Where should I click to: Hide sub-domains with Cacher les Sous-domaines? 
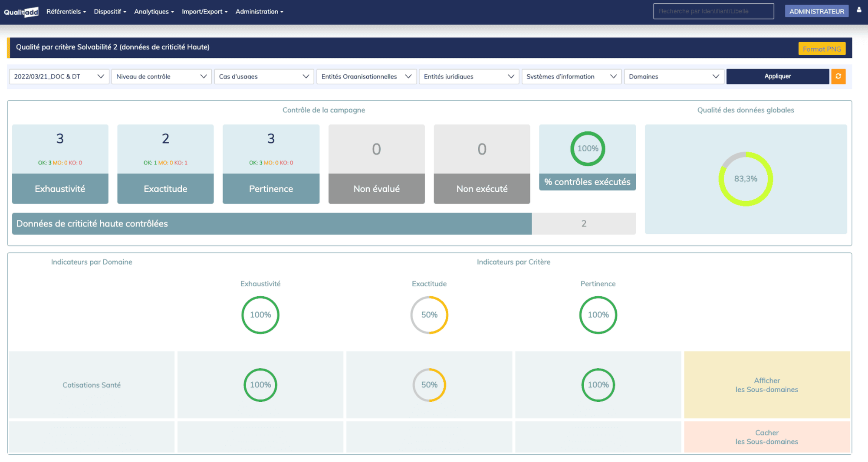coord(766,437)
